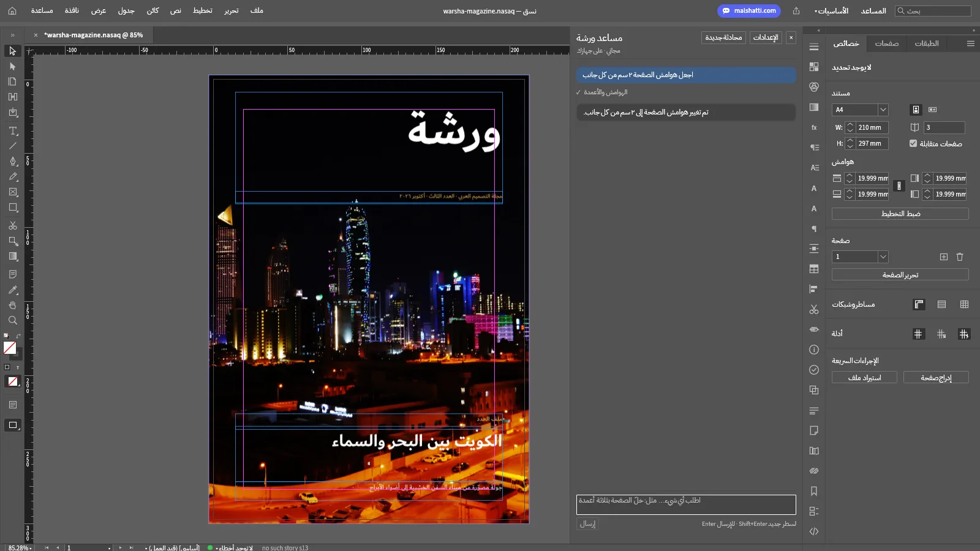Click the إدراج صفحة button
This screenshot has width=980, height=551.
click(936, 378)
